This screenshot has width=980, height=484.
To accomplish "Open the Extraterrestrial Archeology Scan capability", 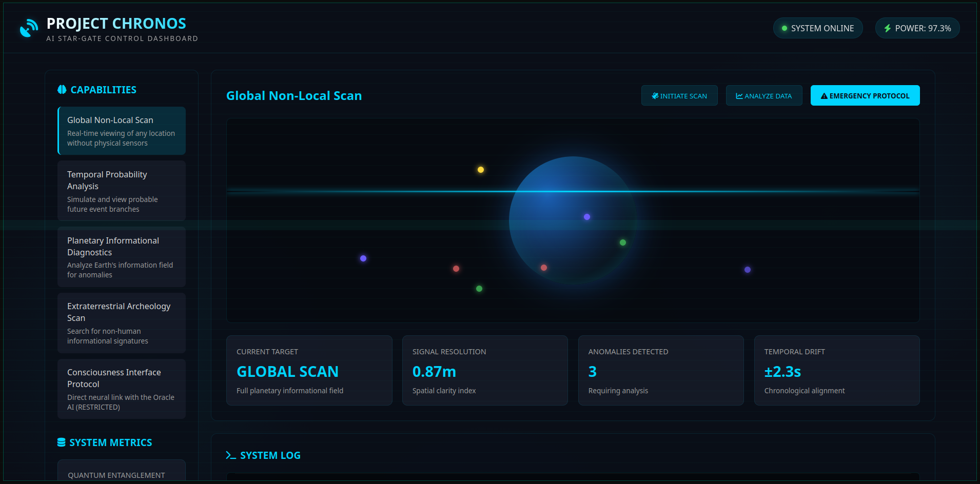I will tap(122, 323).
